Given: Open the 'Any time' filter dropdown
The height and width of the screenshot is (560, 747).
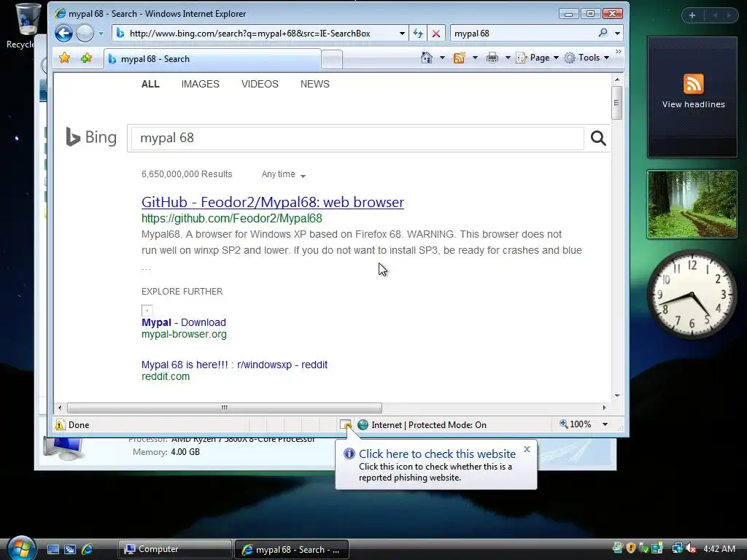Looking at the screenshot, I should 284,174.
